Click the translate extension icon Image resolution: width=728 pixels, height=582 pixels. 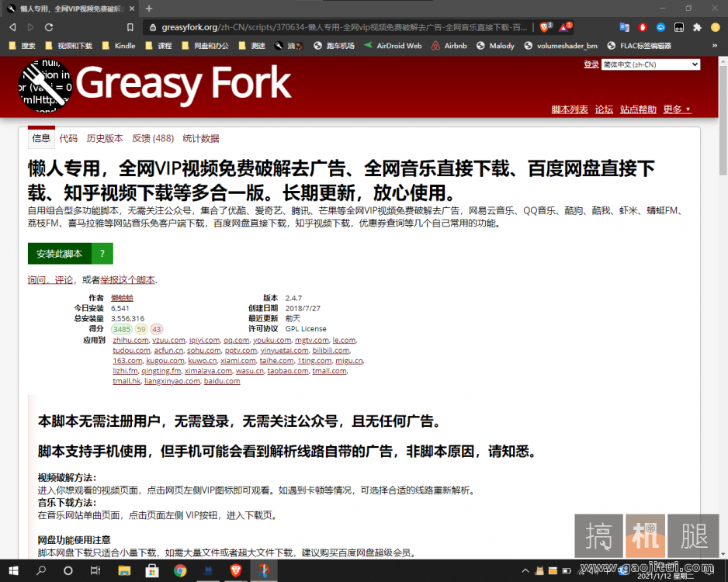click(625, 27)
